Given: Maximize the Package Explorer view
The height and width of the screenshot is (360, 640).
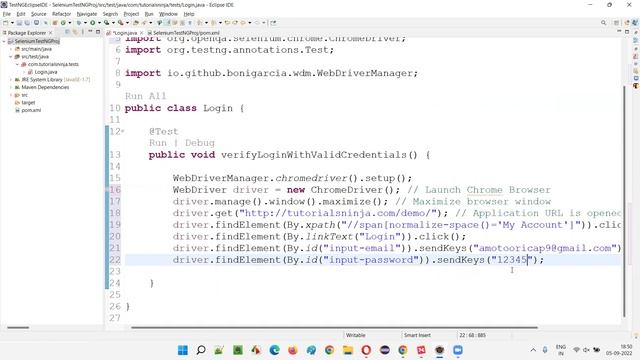Looking at the screenshot, I should [x=98, y=32].
